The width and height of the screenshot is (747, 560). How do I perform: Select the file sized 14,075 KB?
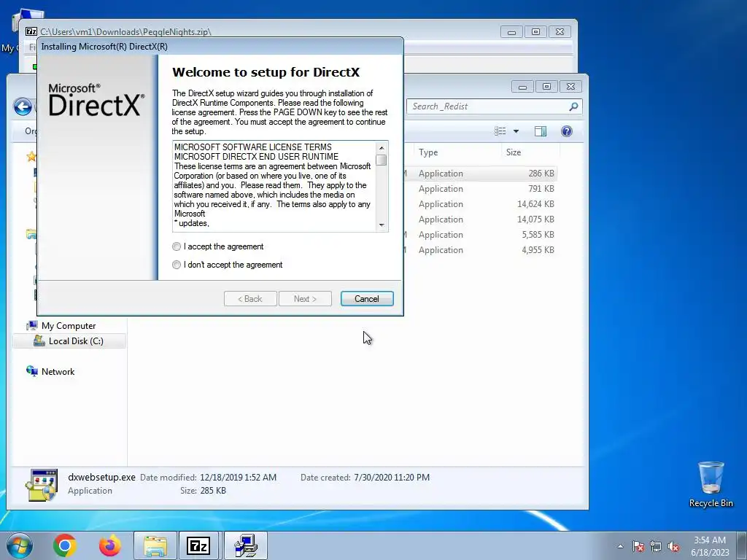pos(481,219)
